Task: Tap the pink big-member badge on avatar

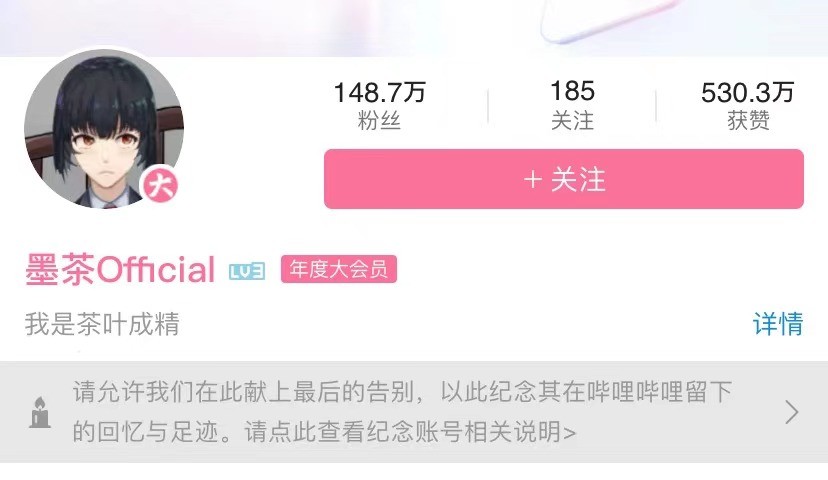Action: coord(160,186)
